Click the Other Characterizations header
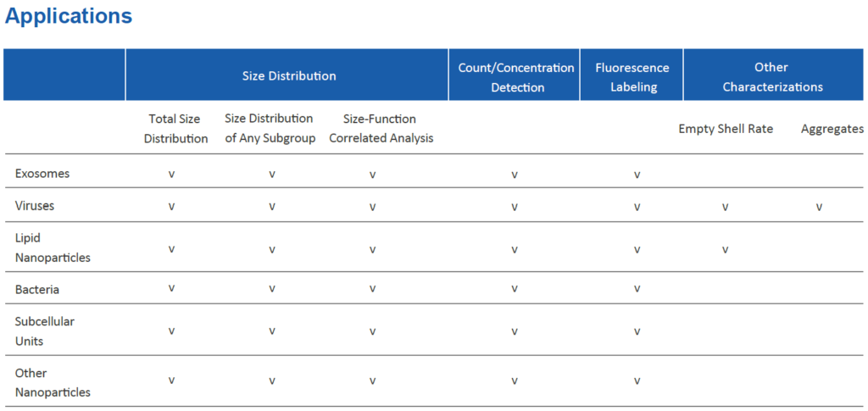 pyautogui.click(x=773, y=75)
